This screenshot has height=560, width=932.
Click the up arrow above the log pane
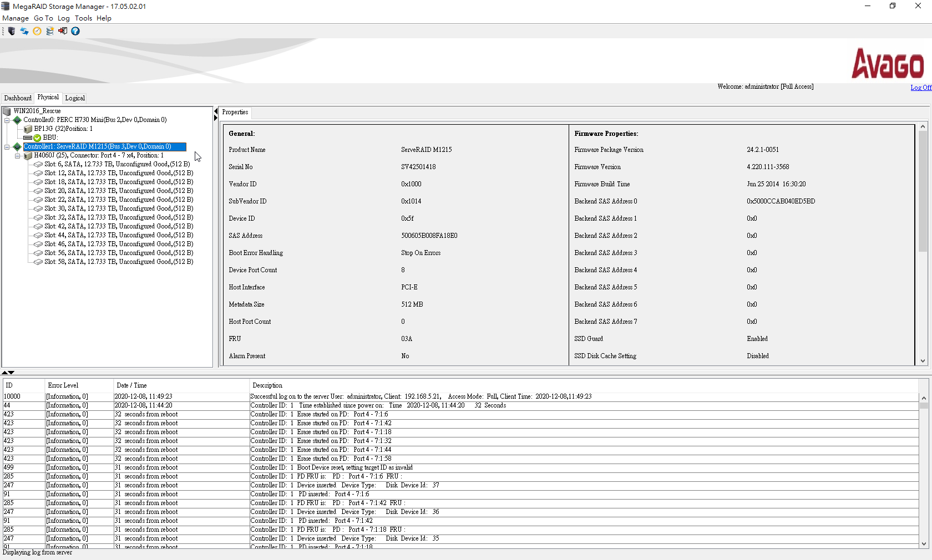click(x=4, y=373)
